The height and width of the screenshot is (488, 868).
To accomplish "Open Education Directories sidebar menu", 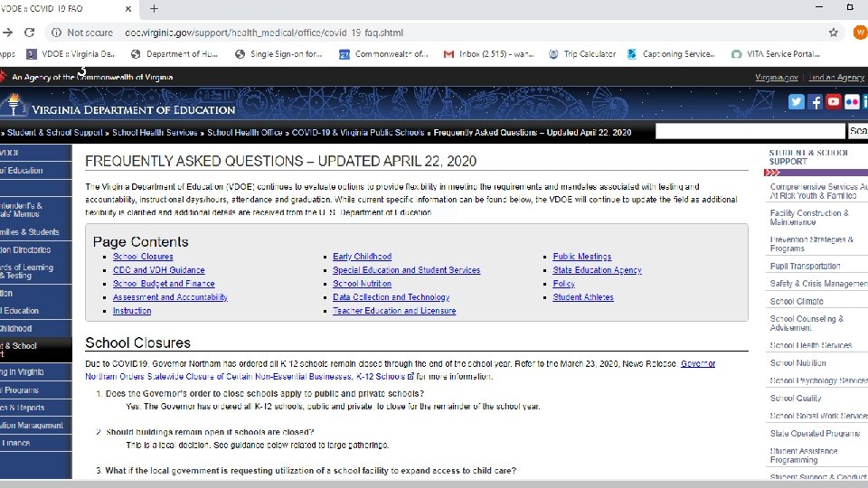I will (35, 250).
